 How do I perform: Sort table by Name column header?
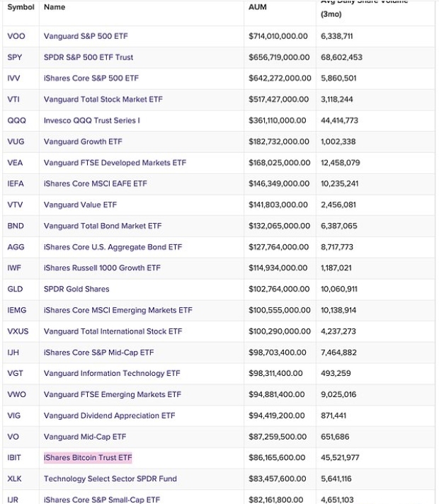55,7
